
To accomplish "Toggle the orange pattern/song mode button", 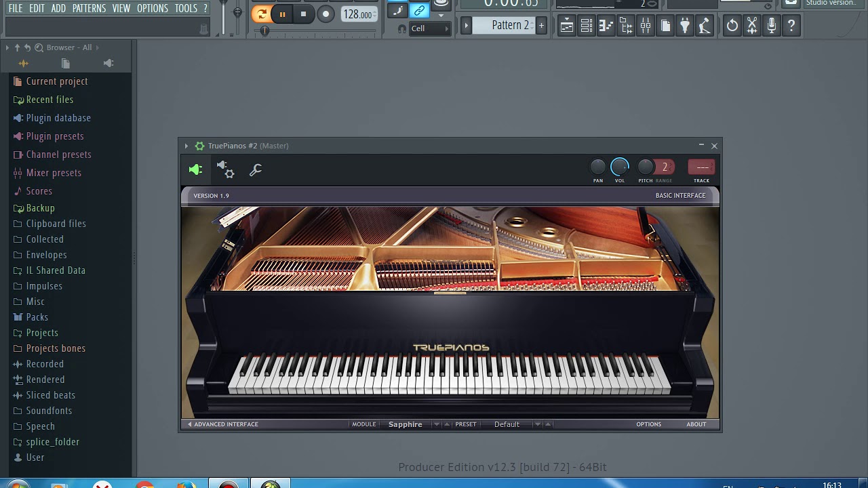I will click(x=262, y=14).
